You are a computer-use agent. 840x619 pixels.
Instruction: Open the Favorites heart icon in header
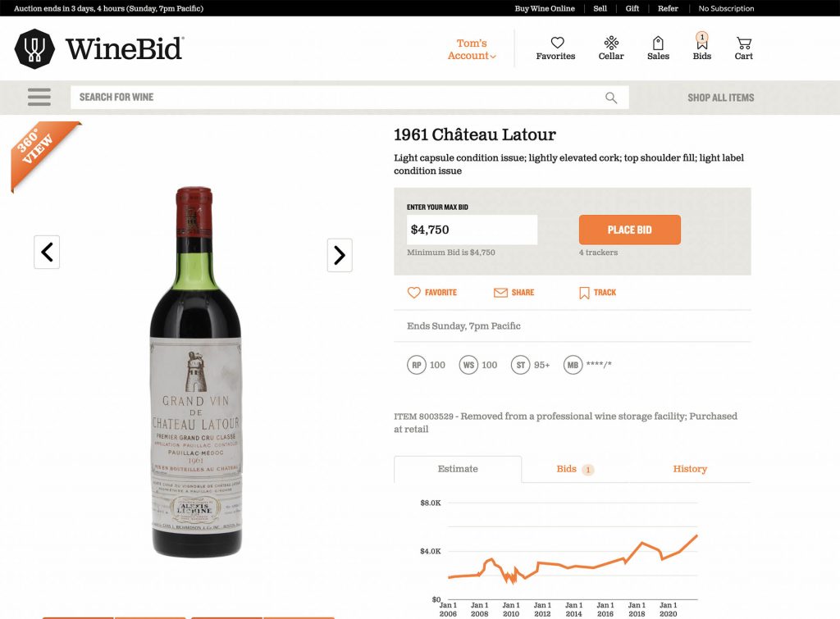click(x=556, y=43)
